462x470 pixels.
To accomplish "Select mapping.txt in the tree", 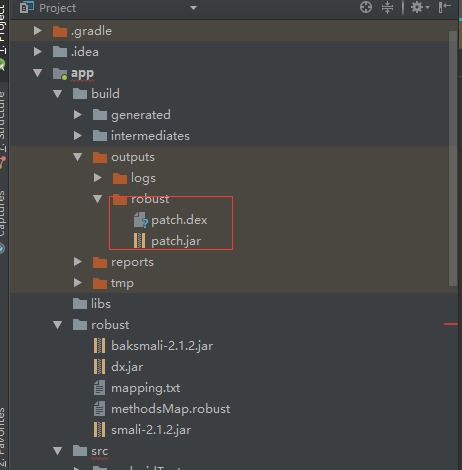I will point(146,388).
